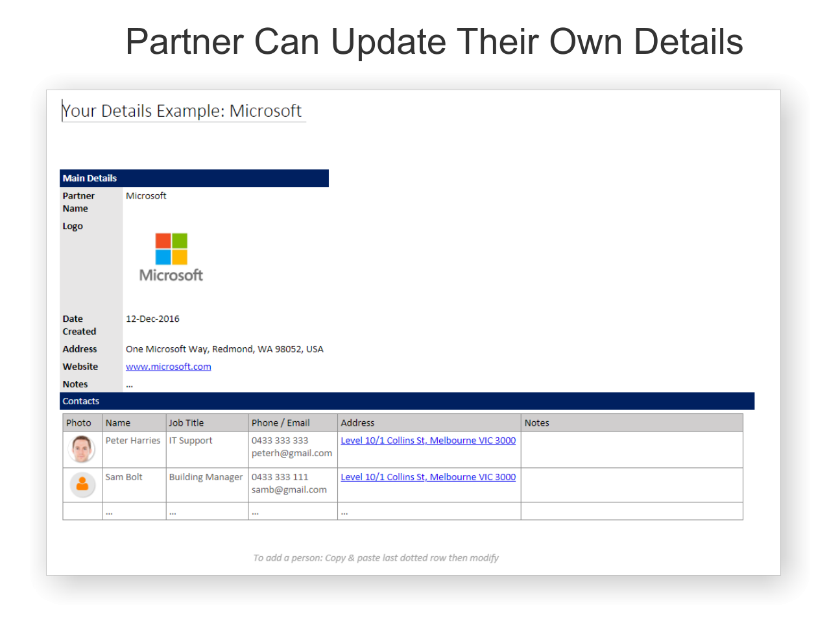Click the Main Details section header
840x636 pixels.
coord(194,178)
